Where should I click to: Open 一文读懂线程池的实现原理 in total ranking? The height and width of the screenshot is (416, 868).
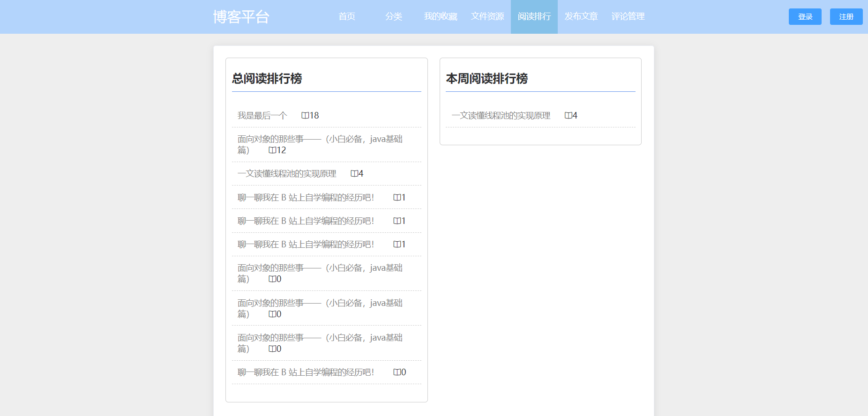click(287, 173)
